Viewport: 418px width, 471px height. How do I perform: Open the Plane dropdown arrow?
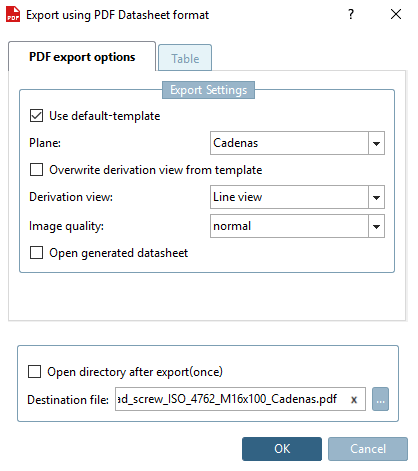click(x=376, y=143)
